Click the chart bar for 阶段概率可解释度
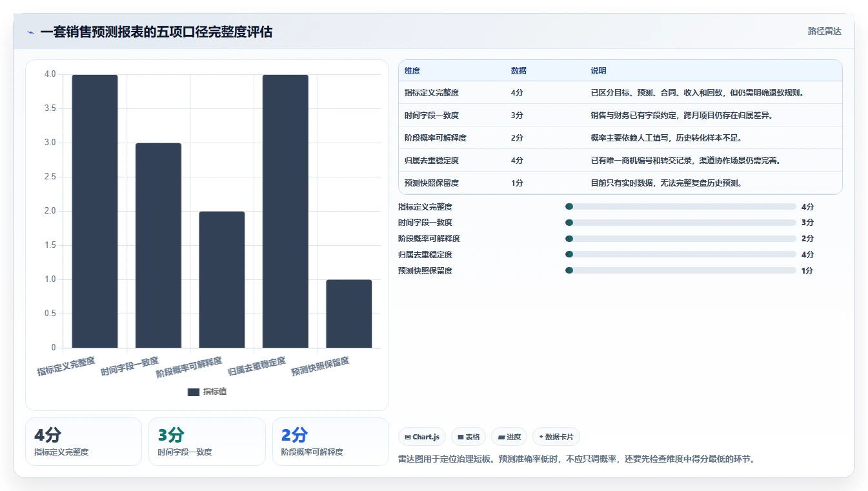The width and height of the screenshot is (868, 491). 222,280
